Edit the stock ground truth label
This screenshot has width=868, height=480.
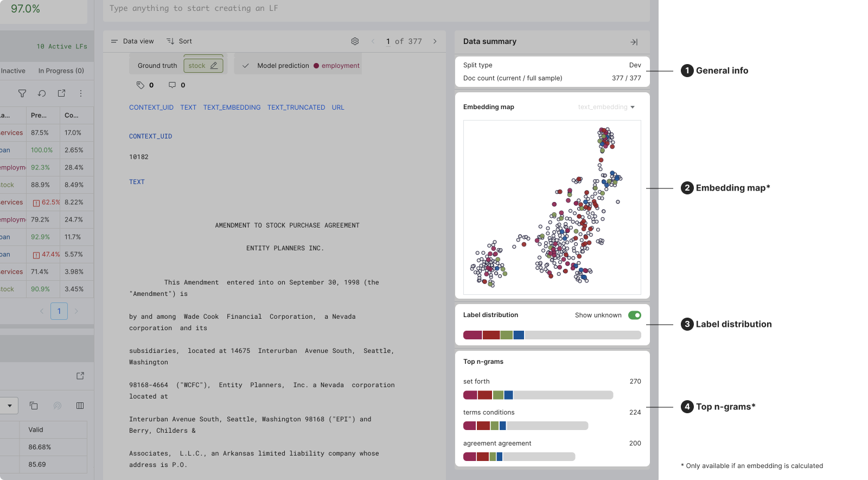click(x=214, y=66)
